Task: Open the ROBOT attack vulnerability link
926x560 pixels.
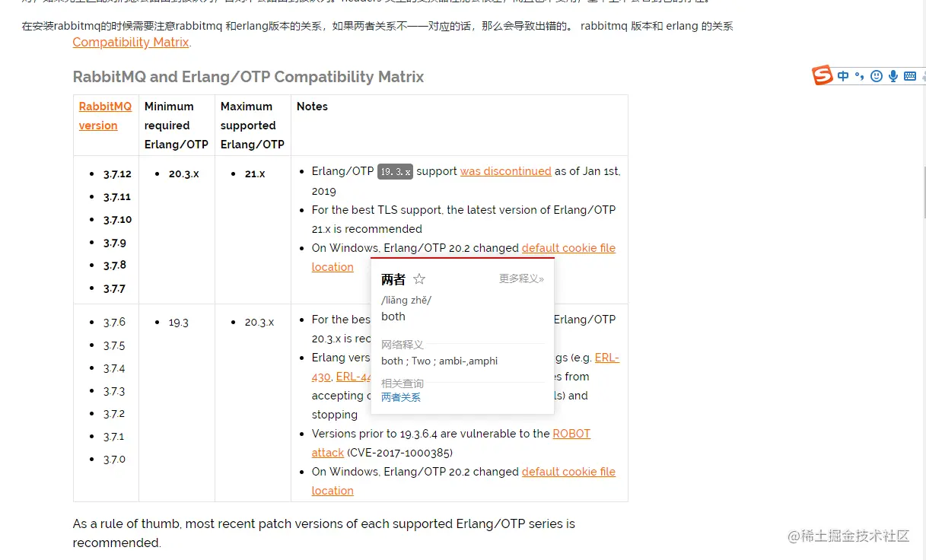Action: (572, 434)
